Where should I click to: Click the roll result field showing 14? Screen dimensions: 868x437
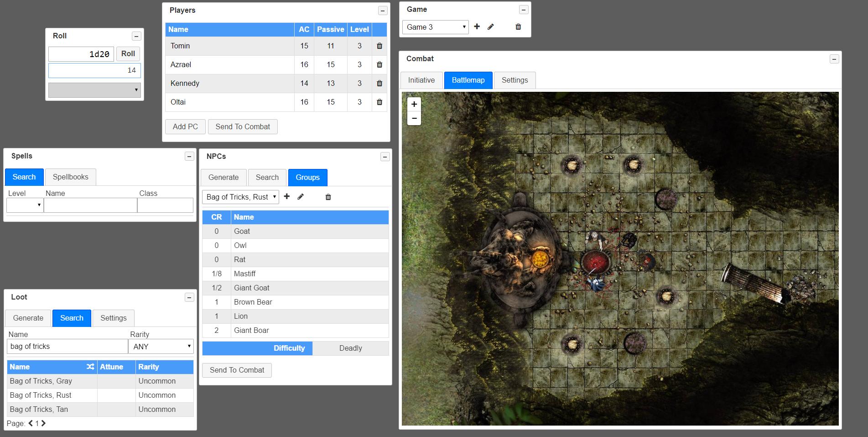pyautogui.click(x=94, y=70)
